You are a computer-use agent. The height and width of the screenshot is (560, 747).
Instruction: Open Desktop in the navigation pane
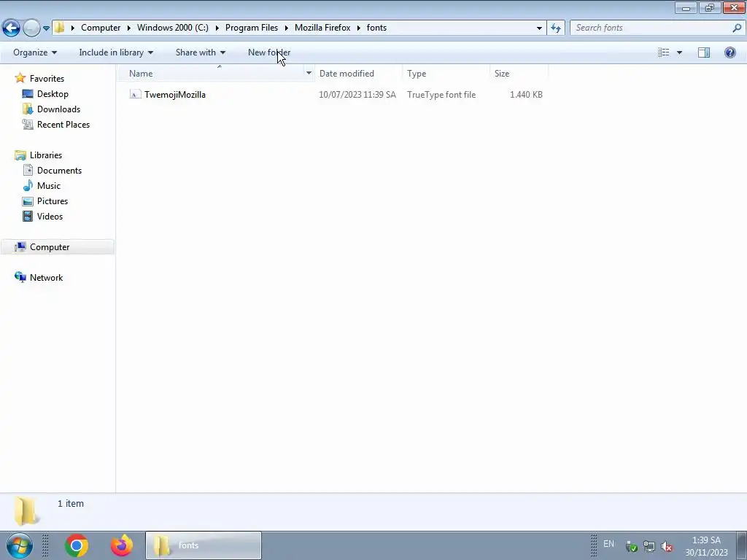(x=53, y=94)
